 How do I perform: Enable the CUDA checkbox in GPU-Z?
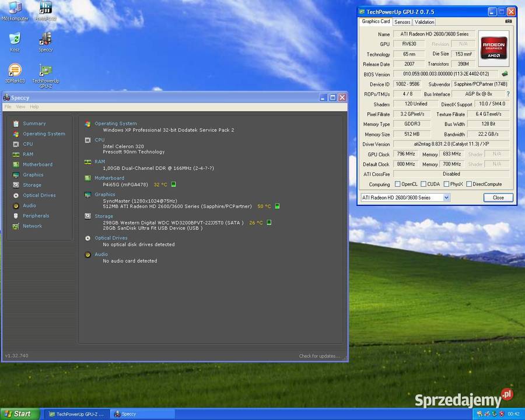pos(423,184)
